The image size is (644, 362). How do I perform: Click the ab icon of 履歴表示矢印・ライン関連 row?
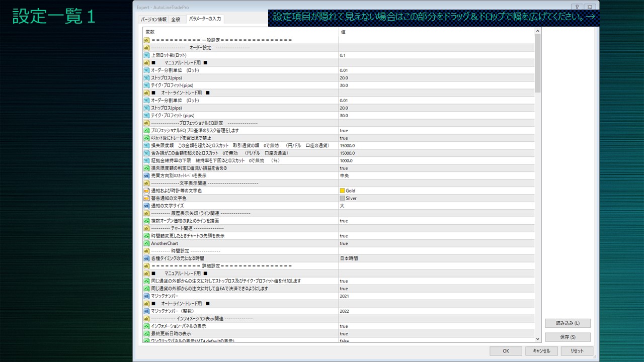(x=147, y=214)
